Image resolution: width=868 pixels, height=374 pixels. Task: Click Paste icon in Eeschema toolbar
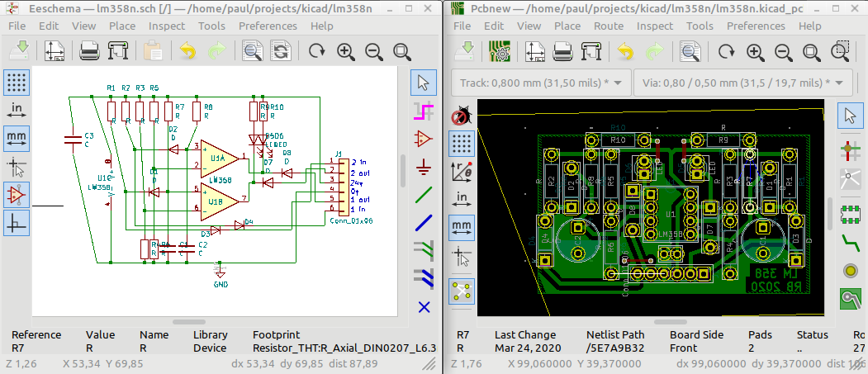pyautogui.click(x=152, y=51)
